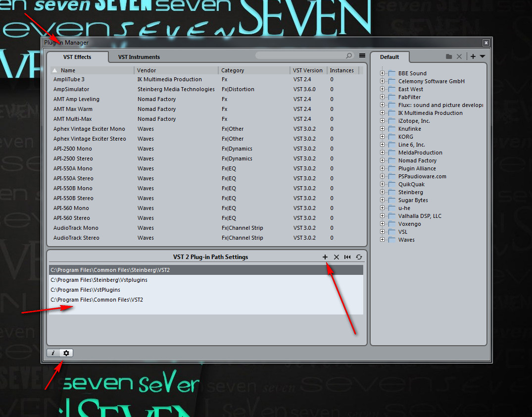The width and height of the screenshot is (532, 417).
Task: Select path C:\Program Files\Common Files\VST2
Action: (206, 300)
